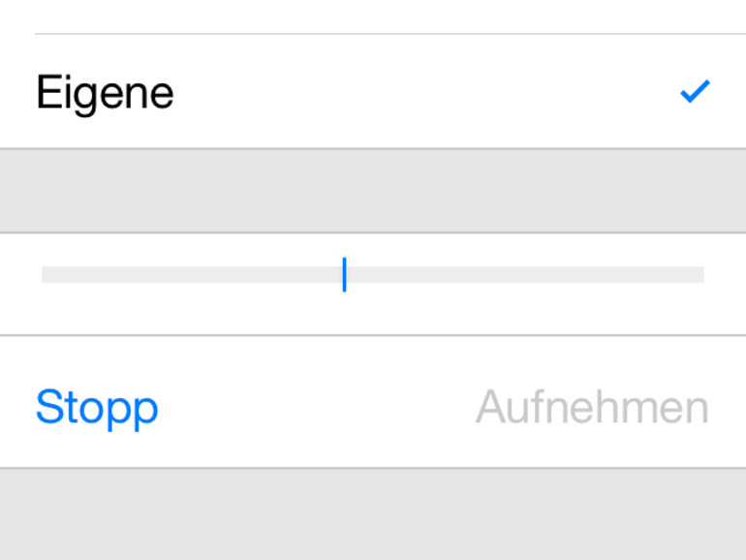Tap the Stopp button
The width and height of the screenshot is (746, 560).
97,407
